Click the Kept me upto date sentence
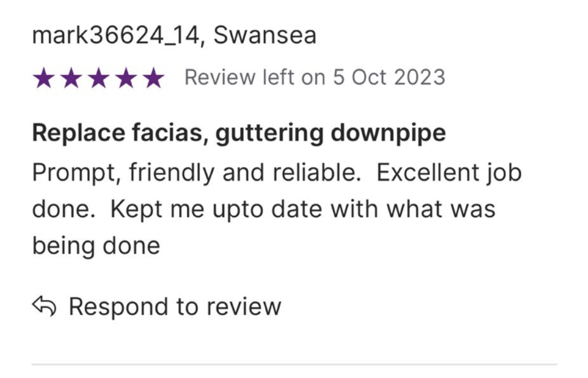The width and height of the screenshot is (588, 378). tap(303, 209)
